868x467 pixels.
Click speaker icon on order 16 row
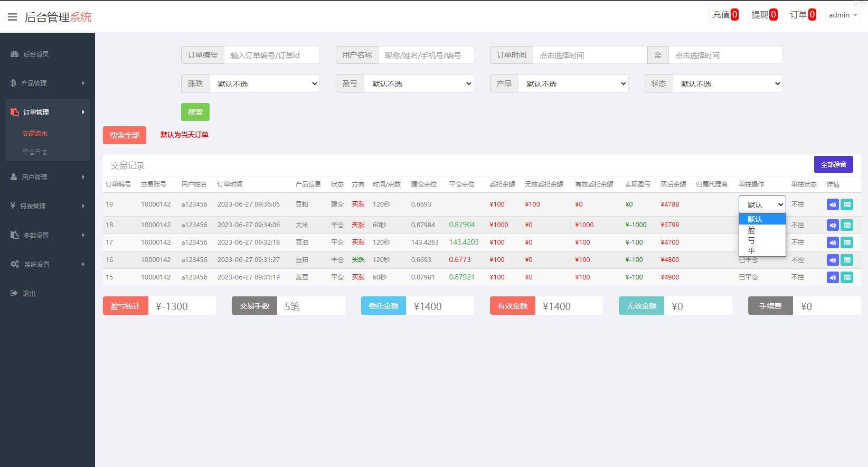coord(833,260)
